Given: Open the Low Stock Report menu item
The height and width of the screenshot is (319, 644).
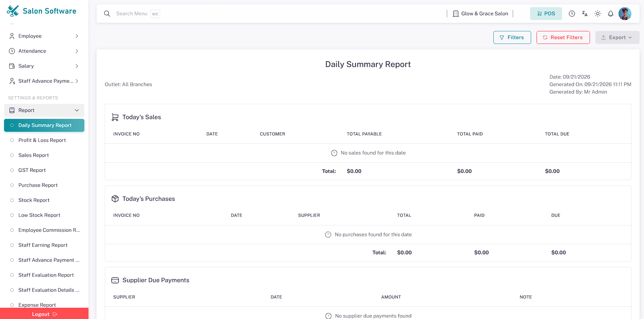Looking at the screenshot, I should pos(44,215).
